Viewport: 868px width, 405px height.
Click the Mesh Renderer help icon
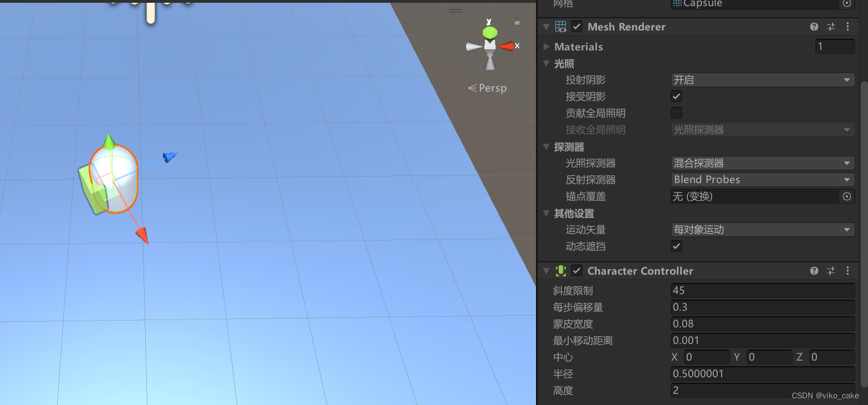[814, 26]
